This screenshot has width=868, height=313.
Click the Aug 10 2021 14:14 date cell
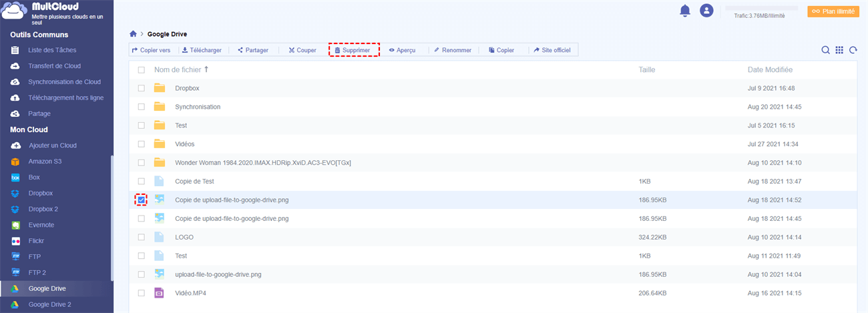pyautogui.click(x=775, y=237)
